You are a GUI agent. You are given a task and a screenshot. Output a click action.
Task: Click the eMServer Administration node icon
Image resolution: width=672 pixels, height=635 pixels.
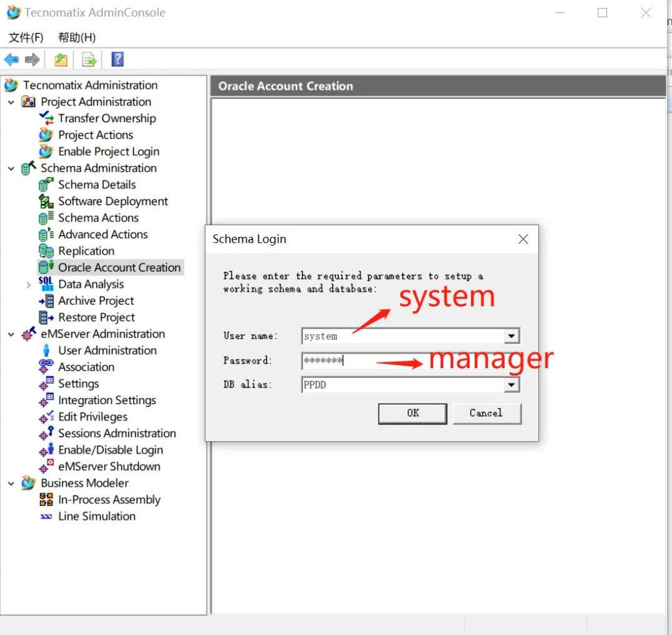coord(28,334)
